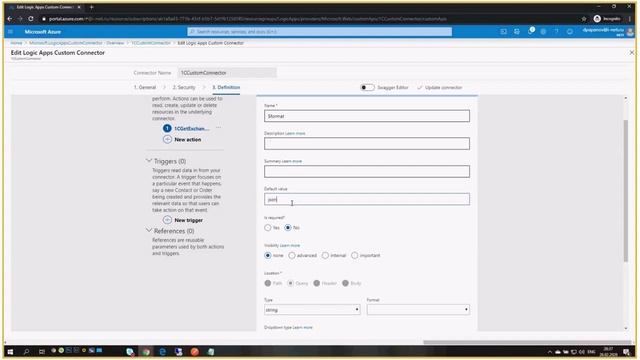Open Task View on the taskbar
Image resolution: width=640 pixels, height=360 pixels.
click(42, 351)
